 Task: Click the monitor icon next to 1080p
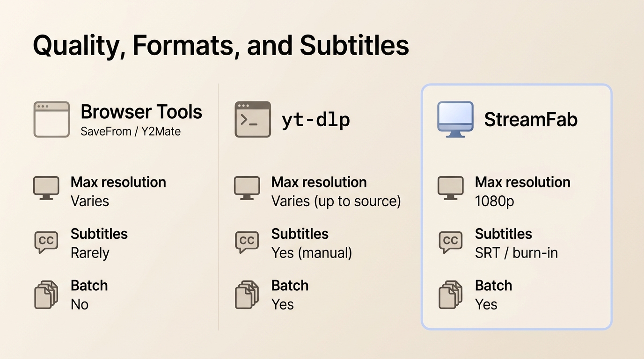click(451, 188)
